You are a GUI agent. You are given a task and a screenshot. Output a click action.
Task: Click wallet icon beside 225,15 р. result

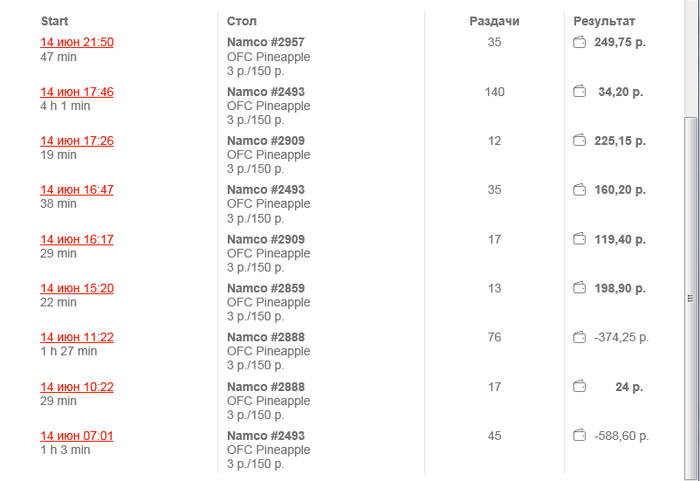click(579, 141)
